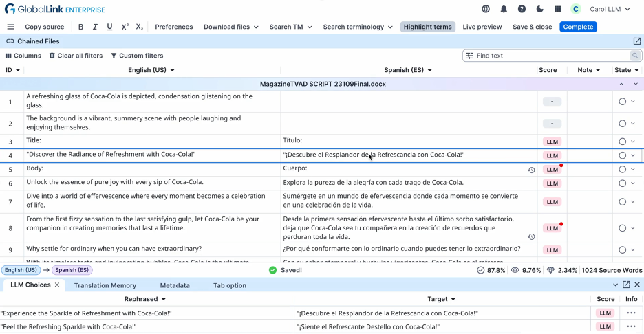Open ID column dropdown
The height and width of the screenshot is (334, 644).
point(18,70)
